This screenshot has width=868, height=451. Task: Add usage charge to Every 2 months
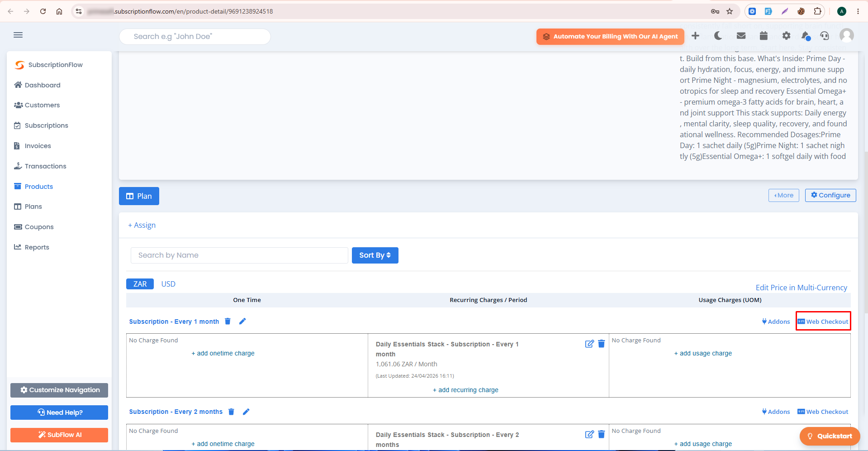click(x=703, y=444)
